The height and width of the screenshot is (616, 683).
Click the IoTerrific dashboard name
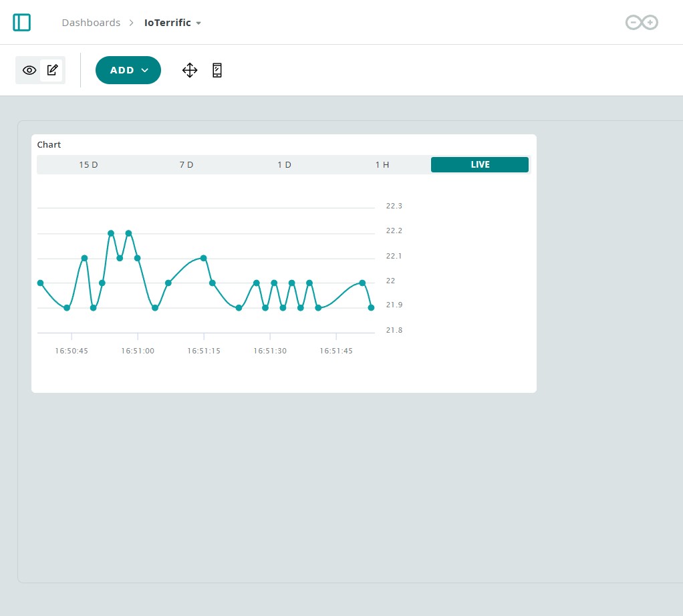pyautogui.click(x=168, y=23)
